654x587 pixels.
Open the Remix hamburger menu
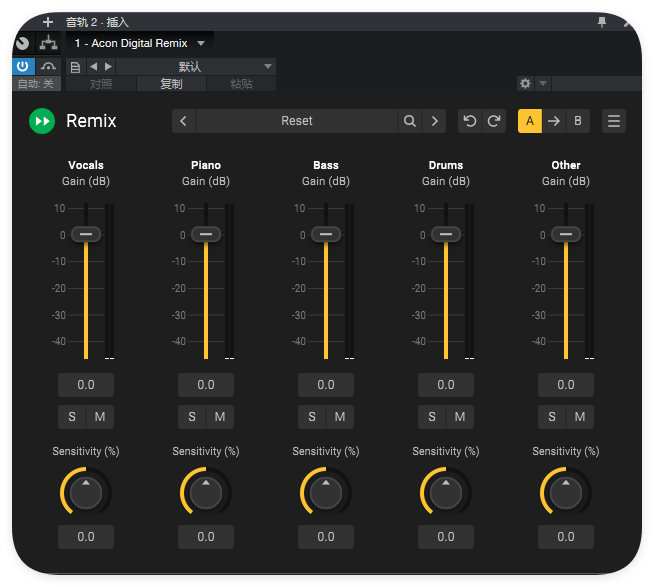(x=614, y=121)
